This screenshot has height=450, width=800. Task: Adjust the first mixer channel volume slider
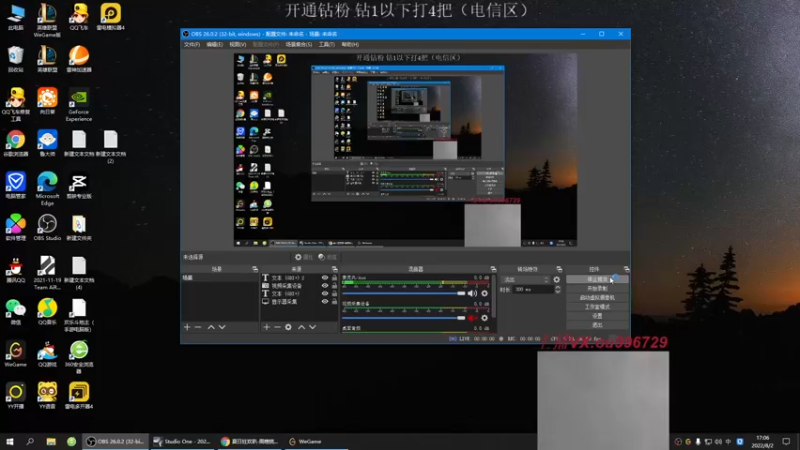(404, 293)
